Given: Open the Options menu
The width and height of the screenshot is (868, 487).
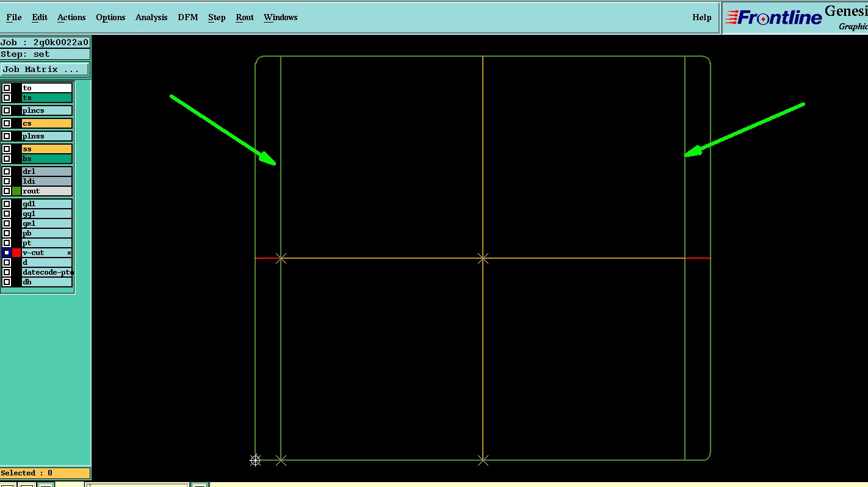Looking at the screenshot, I should (110, 17).
